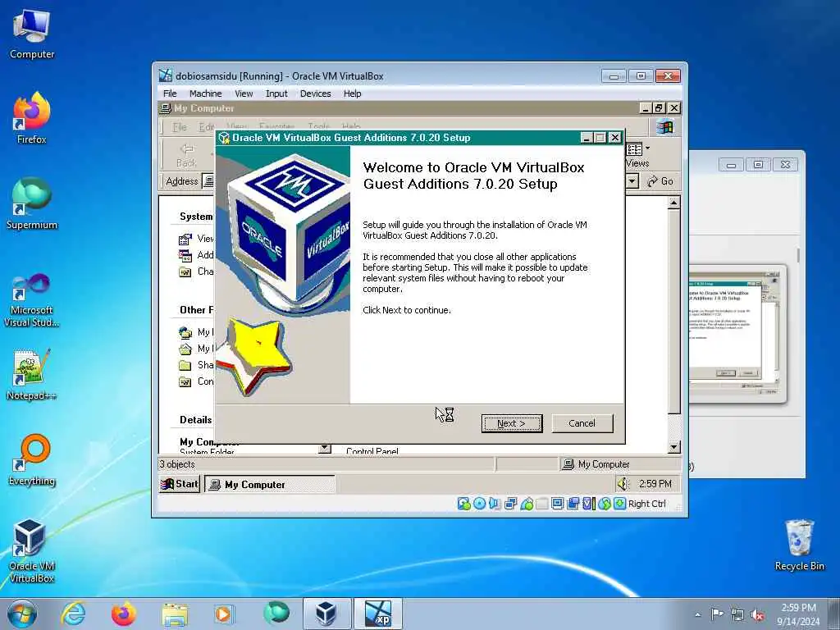Open the recording status icon in VirtualBox
The width and height of the screenshot is (840, 630).
tap(573, 504)
